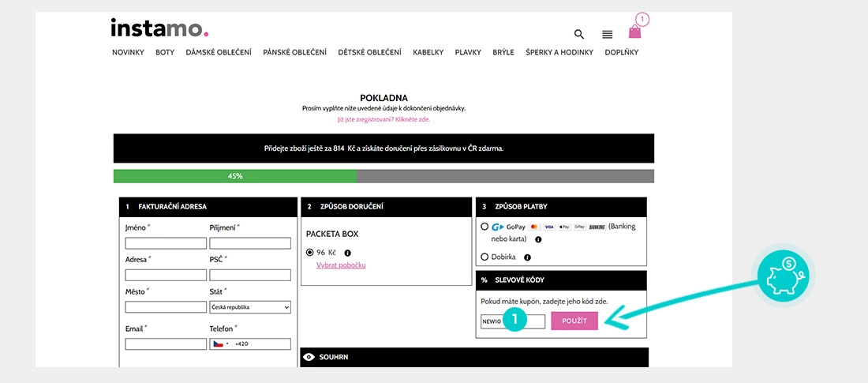Open DĚTSKÉ OBLEČENÍ category
The width and height of the screenshot is (868, 383).
[370, 53]
